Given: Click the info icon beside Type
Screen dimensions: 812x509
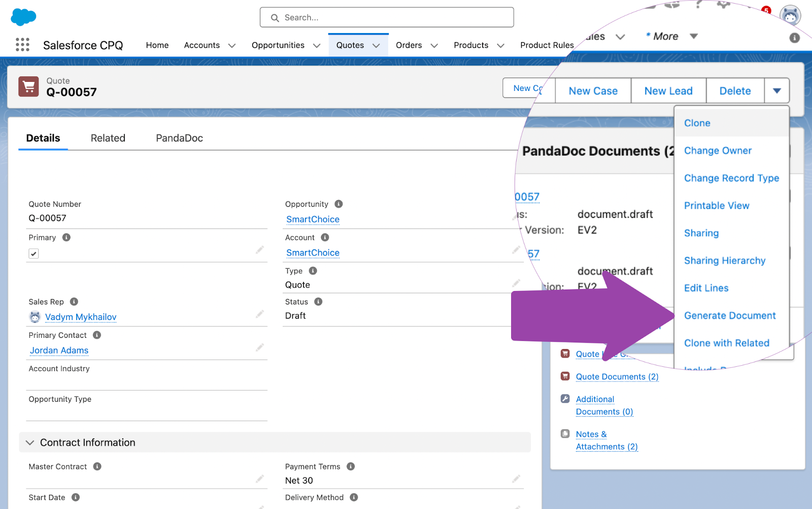Looking at the screenshot, I should pos(313,271).
